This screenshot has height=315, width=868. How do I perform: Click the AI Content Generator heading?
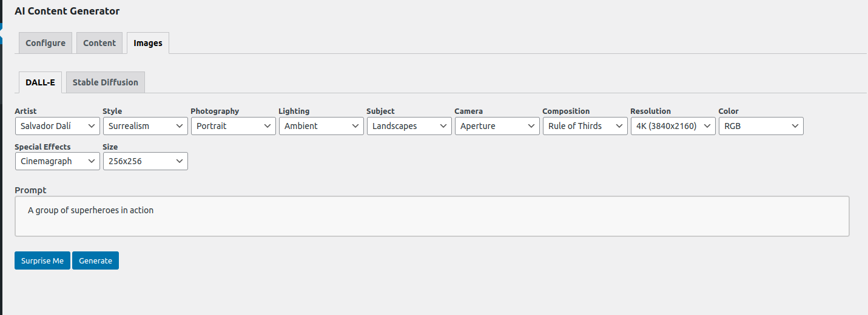(x=67, y=11)
